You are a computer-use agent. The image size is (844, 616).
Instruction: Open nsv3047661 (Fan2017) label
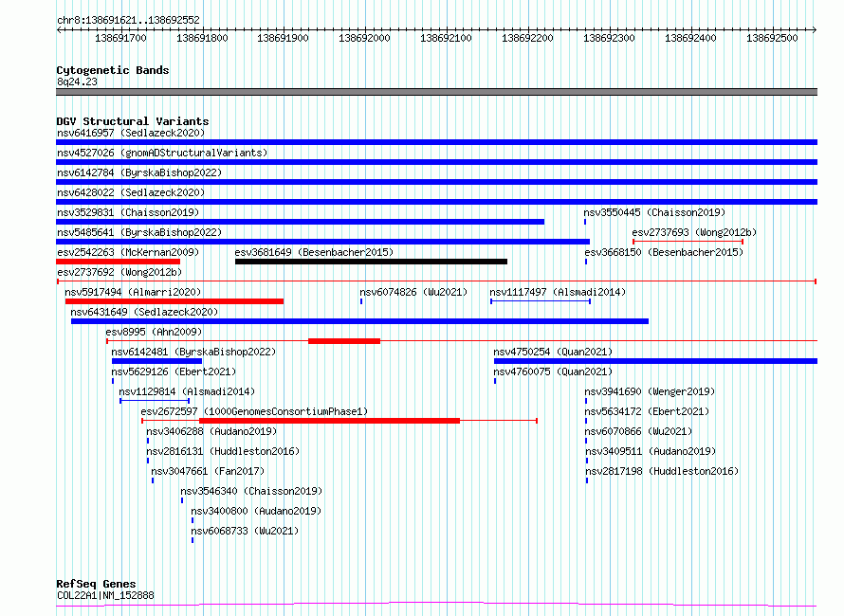click(x=208, y=471)
